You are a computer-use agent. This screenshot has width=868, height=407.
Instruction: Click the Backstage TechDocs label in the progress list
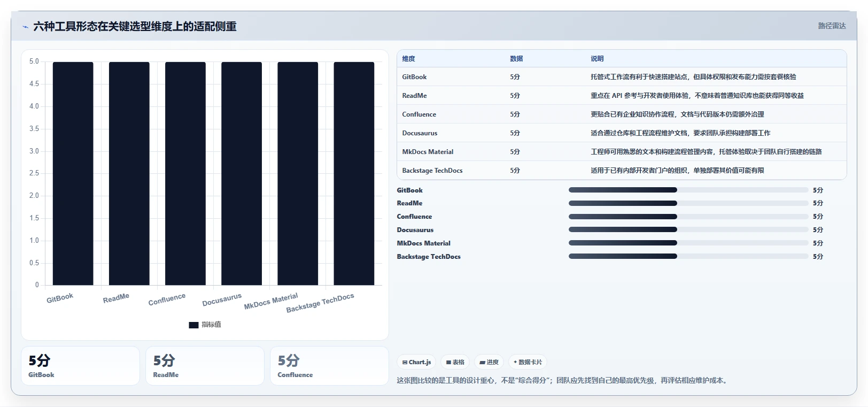point(429,257)
